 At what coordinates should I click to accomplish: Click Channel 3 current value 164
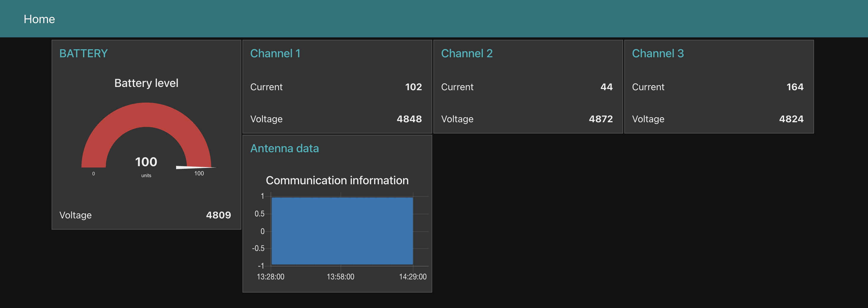[x=794, y=87]
